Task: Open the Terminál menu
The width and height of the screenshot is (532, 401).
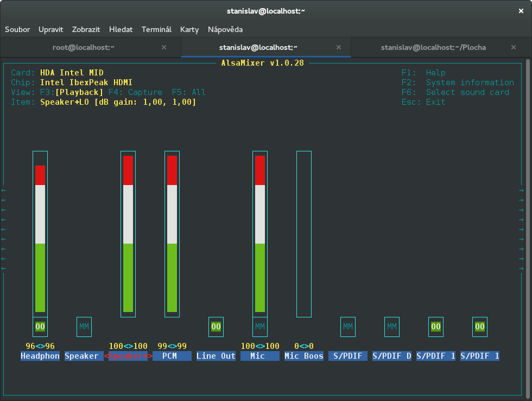Action: click(x=156, y=29)
